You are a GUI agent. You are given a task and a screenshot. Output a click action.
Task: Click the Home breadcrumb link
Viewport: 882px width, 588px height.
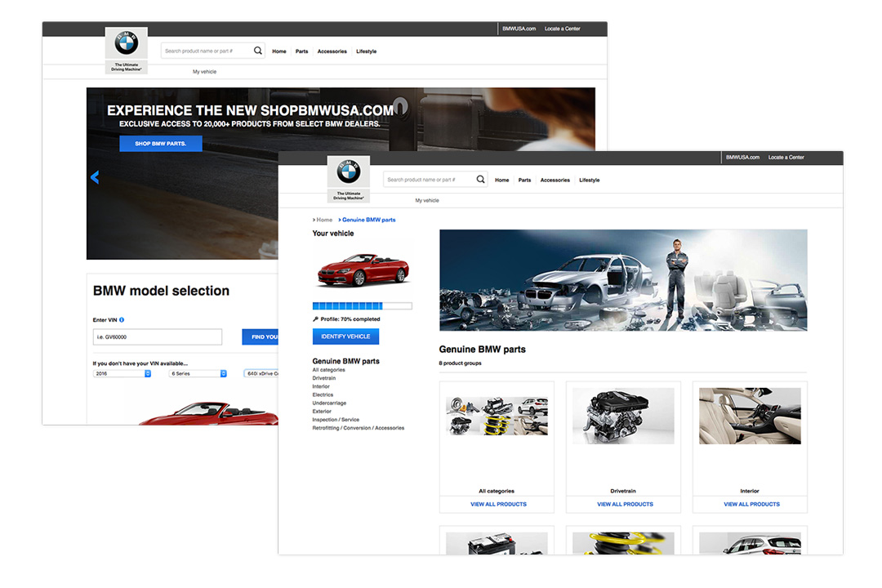pyautogui.click(x=324, y=220)
